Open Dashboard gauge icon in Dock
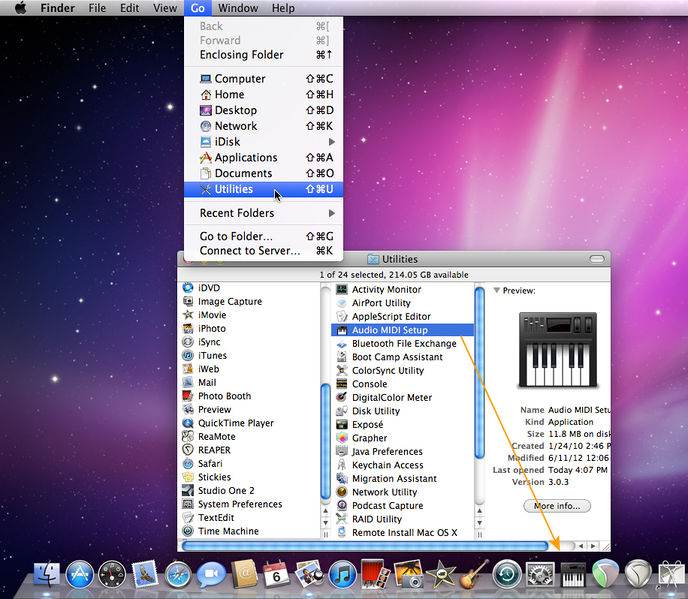 [112, 574]
